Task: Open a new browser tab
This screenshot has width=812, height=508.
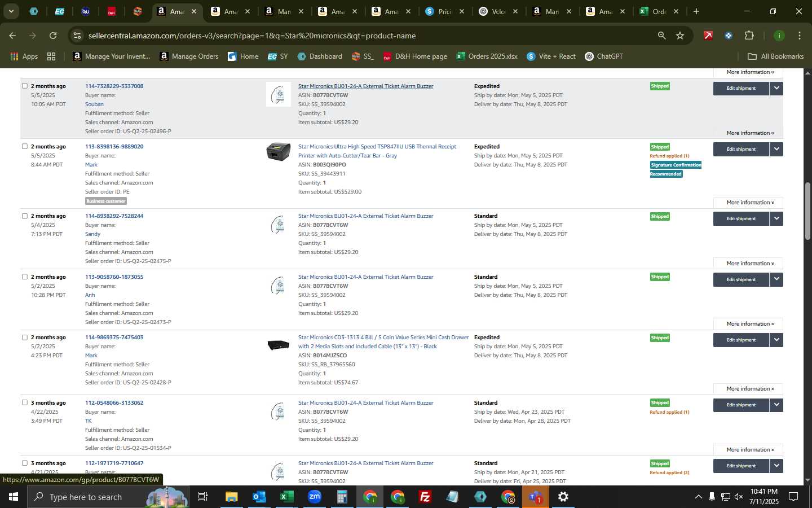Action: pyautogui.click(x=696, y=11)
